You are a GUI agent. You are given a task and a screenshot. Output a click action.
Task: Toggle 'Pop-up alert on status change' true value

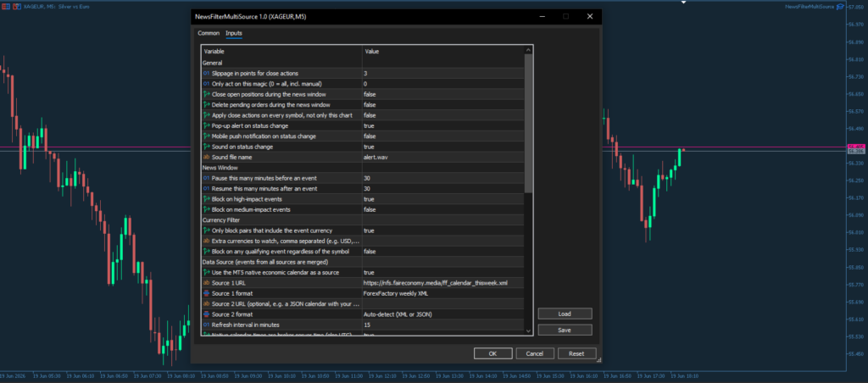442,125
